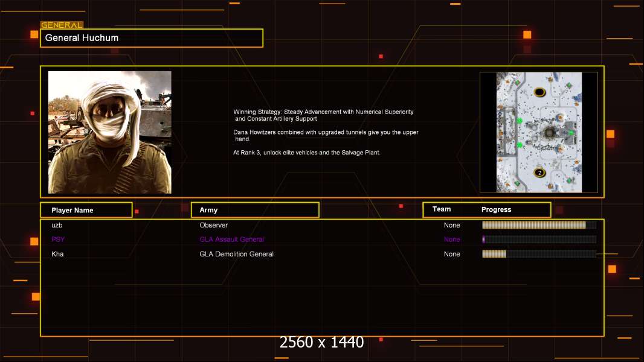Click the Winning Strategy description line
The image size is (644, 362).
tap(323, 115)
